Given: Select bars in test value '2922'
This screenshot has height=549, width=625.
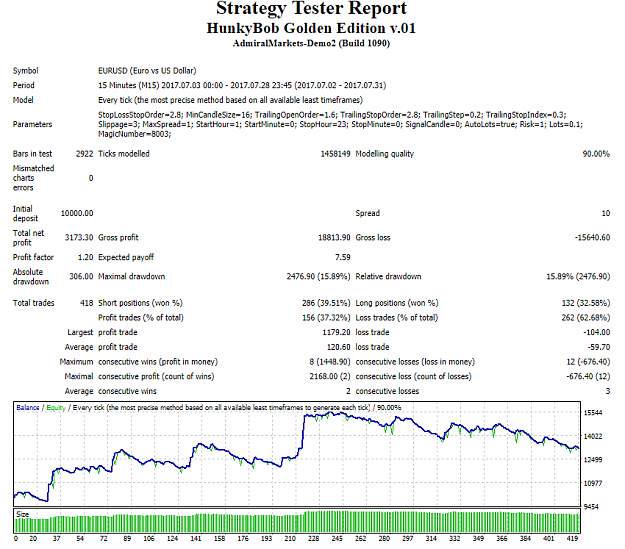Looking at the screenshot, I should pyautogui.click(x=84, y=154).
